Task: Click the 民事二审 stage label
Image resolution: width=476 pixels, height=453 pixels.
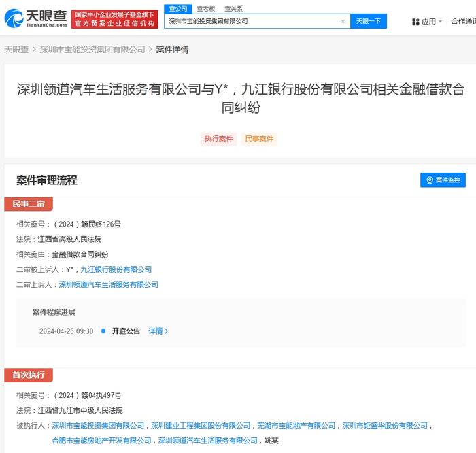Action: point(29,204)
